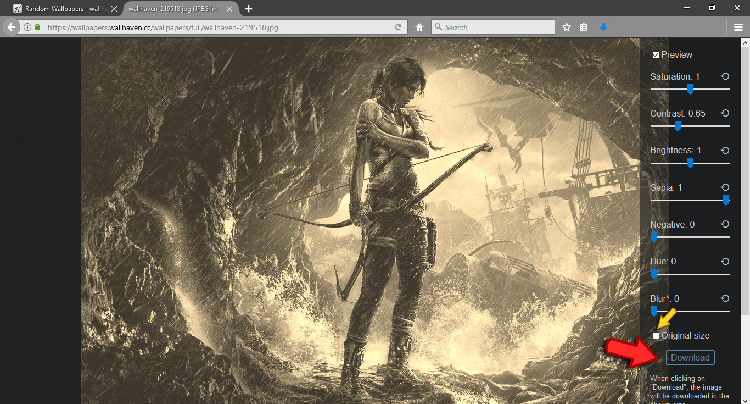
Task: Adjust the Saturation slider
Action: (690, 88)
